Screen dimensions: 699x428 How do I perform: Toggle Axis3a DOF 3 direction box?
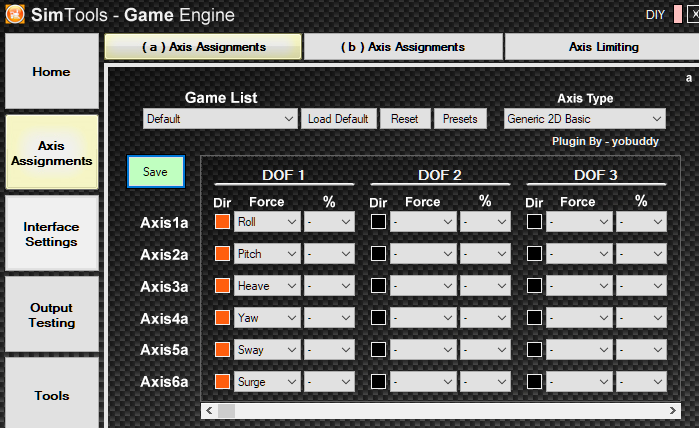535,286
